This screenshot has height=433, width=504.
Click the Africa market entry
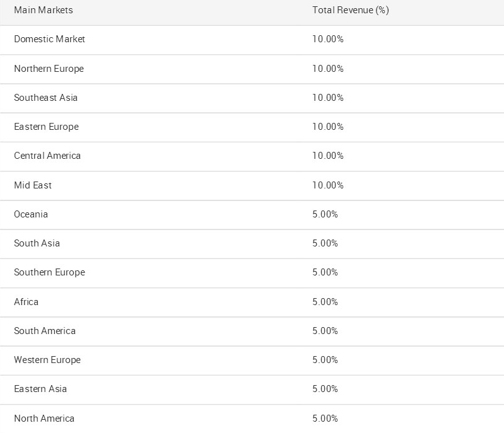[x=26, y=302]
